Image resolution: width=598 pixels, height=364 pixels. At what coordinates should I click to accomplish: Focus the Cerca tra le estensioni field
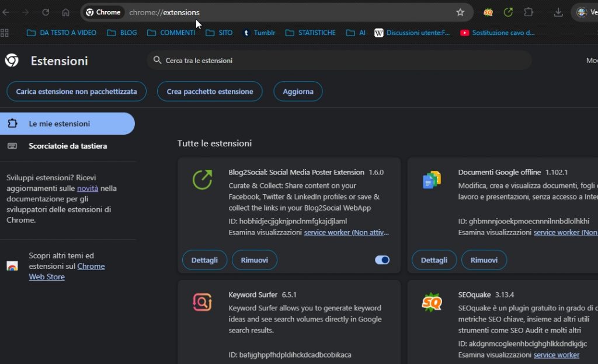339,60
